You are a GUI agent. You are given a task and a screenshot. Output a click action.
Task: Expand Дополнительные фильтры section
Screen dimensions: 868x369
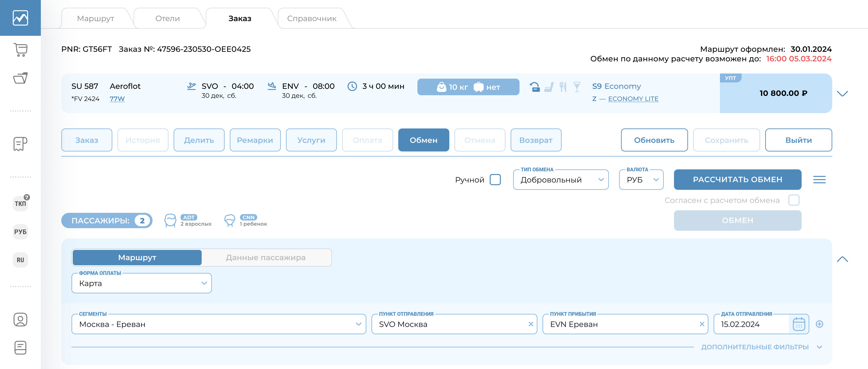(761, 347)
